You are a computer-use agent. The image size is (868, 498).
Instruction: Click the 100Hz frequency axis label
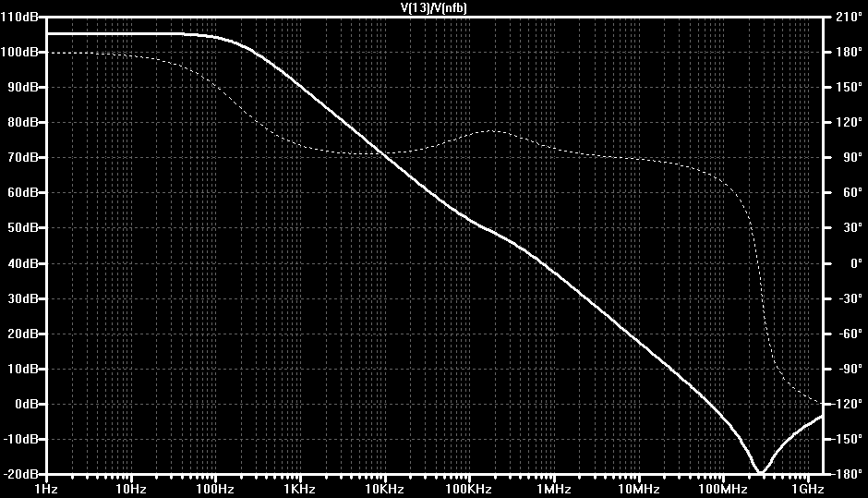coord(216,489)
